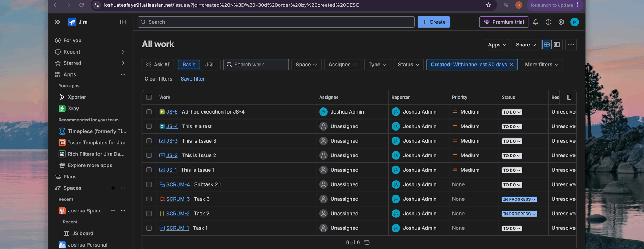Select the SCRUM-3 row checkbox
Viewport: 644px width, 249px height.
point(149,199)
